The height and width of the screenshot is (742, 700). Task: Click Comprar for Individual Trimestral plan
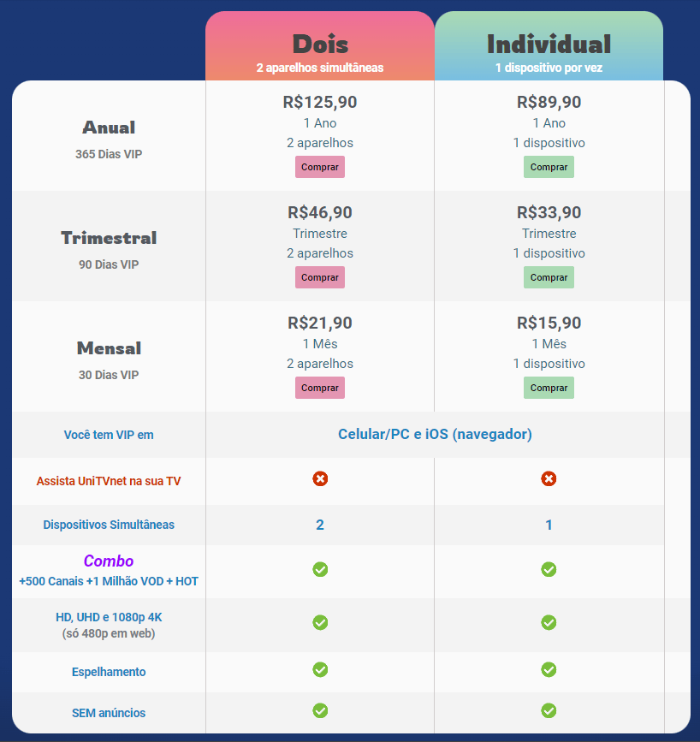pos(549,277)
